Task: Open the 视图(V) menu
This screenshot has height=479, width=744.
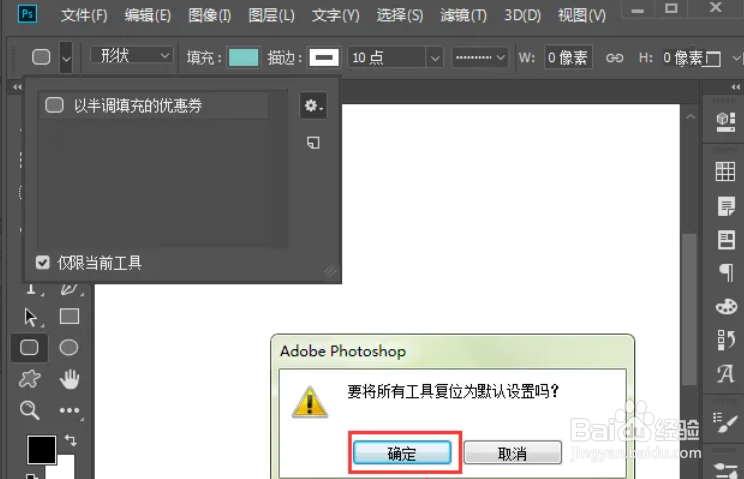Action: 582,16
